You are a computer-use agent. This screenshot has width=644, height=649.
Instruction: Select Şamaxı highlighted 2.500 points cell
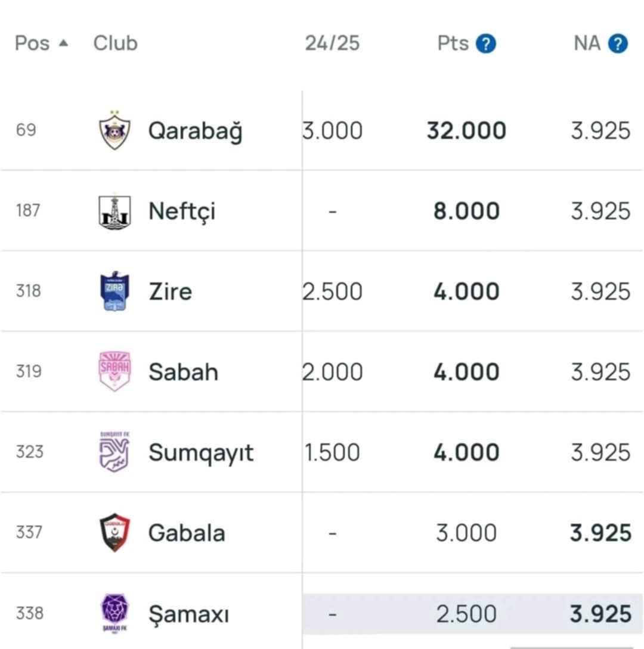tap(466, 613)
